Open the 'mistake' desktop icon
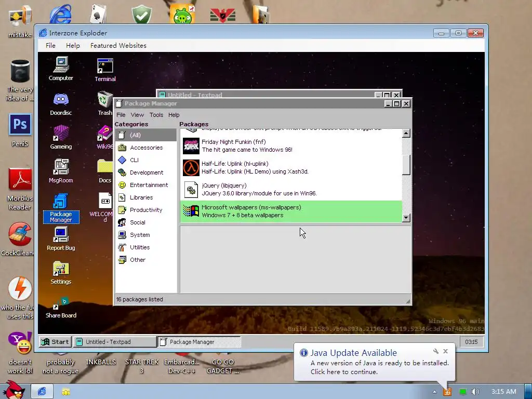Screen dimensions: 532x399 click(20, 21)
